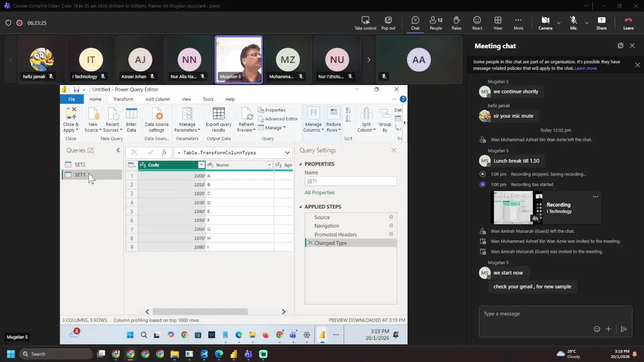This screenshot has height=362, width=644.
Task: Select the SET2 query
Action: point(80,164)
